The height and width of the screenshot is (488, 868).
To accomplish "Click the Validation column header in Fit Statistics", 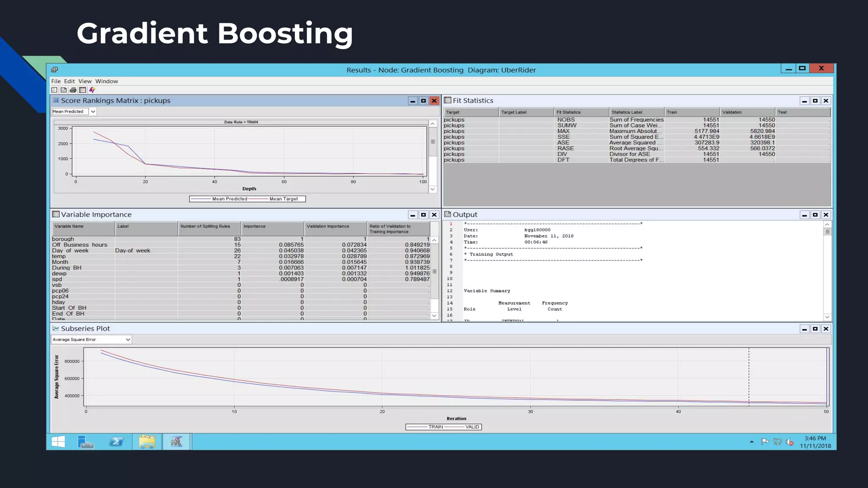I will click(x=747, y=112).
